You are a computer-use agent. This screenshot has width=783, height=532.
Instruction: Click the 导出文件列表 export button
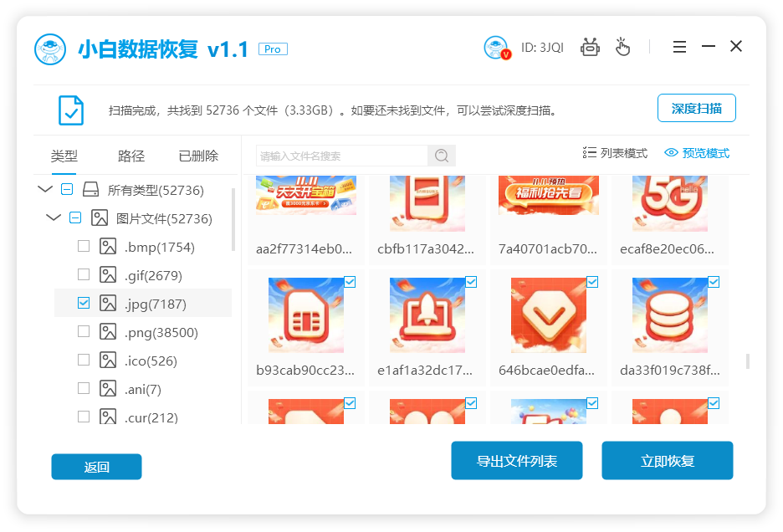[x=516, y=460]
